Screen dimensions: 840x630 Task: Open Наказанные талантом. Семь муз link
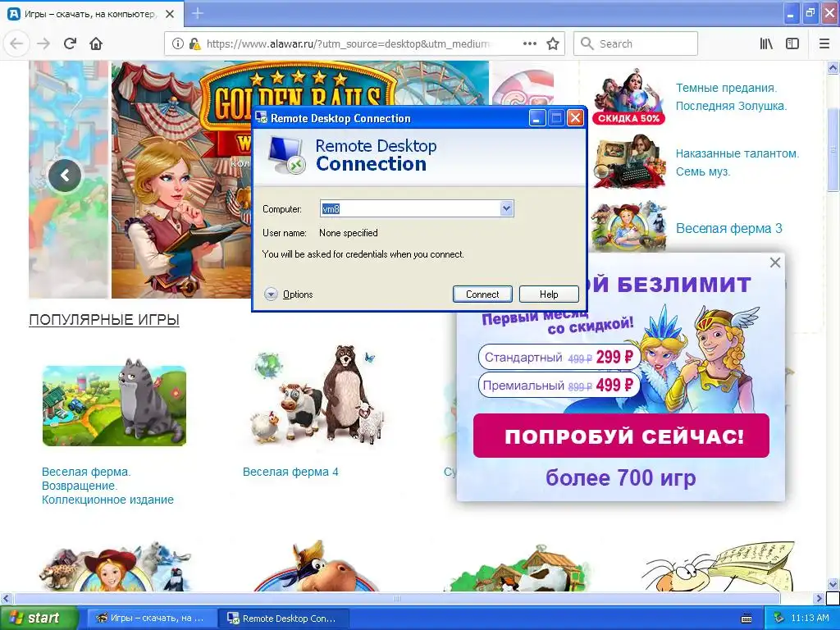[737, 162]
